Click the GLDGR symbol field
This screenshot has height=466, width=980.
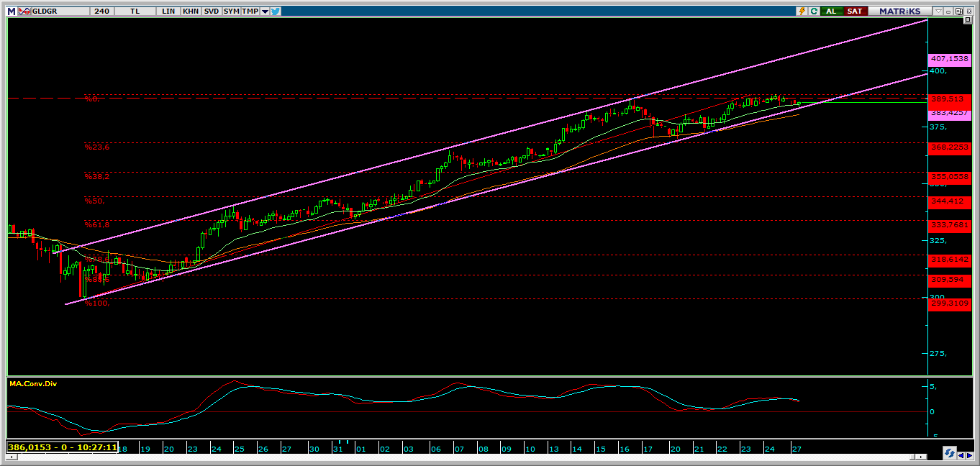[60, 11]
